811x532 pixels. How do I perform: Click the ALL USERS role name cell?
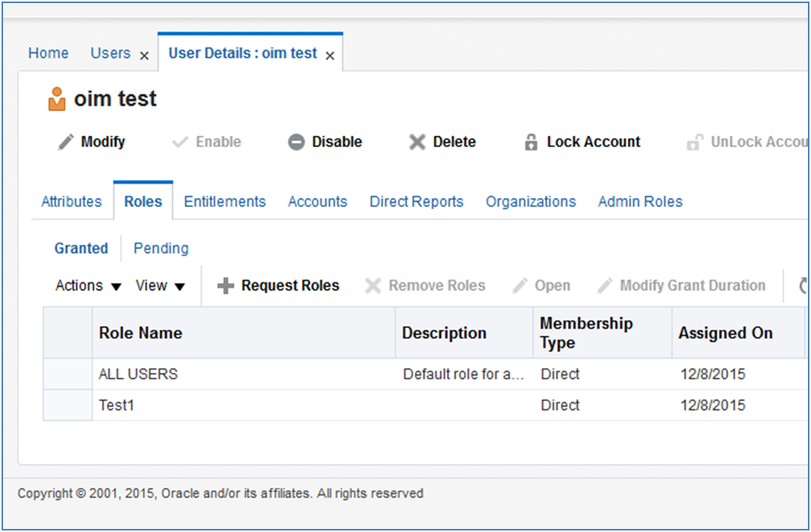pos(244,374)
